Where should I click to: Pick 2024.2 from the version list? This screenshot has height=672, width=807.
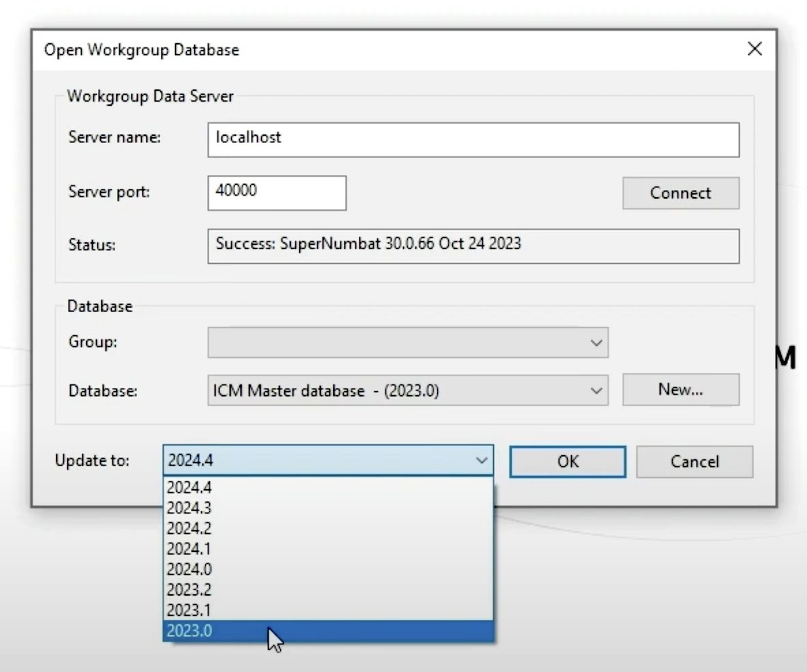tap(328, 528)
